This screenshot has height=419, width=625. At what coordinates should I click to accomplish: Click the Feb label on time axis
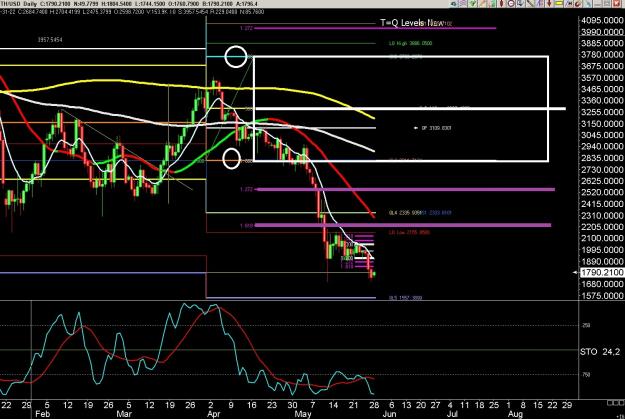pos(42,414)
